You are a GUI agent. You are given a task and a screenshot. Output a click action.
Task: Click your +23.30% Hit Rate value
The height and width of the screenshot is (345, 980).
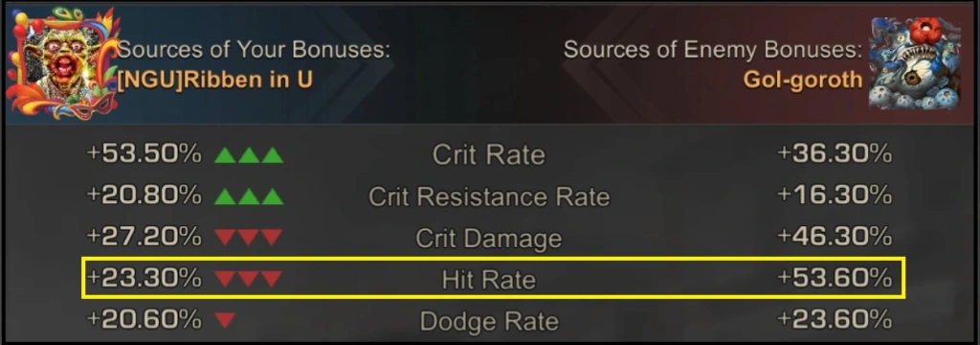[x=145, y=279]
